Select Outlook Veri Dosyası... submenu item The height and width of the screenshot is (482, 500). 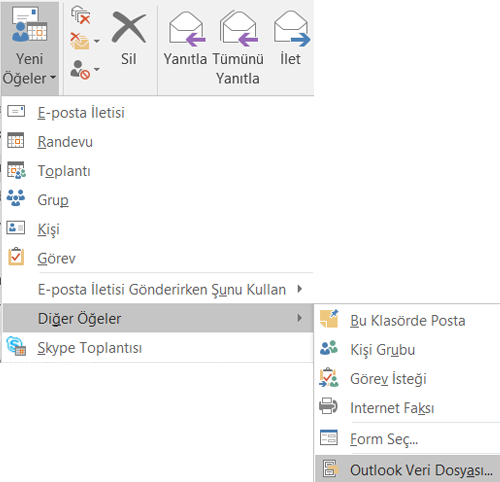[407, 468]
